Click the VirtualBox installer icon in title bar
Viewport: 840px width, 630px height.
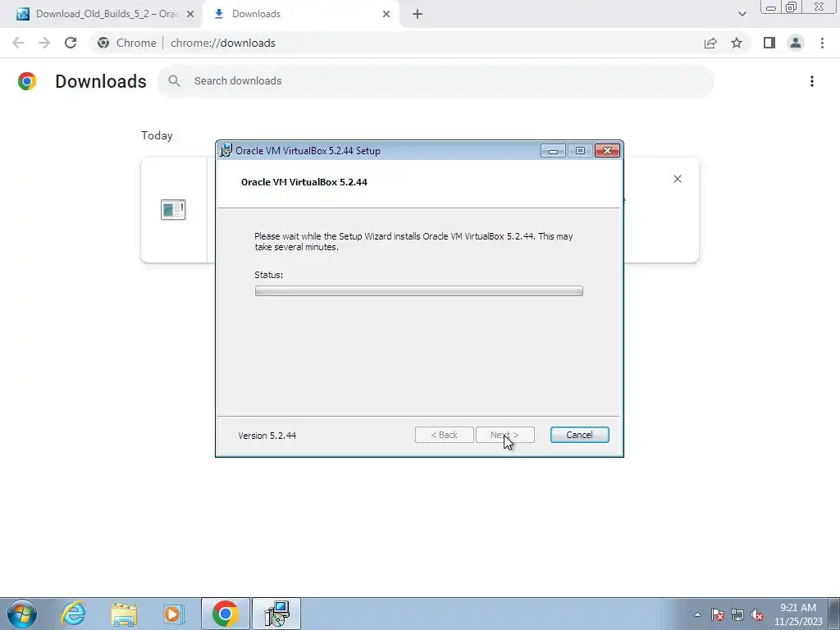point(226,151)
